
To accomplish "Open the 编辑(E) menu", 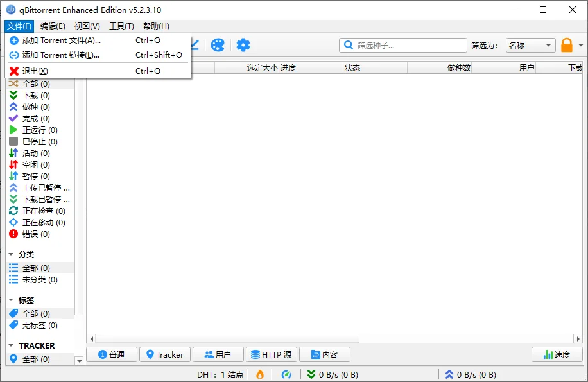I will click(x=53, y=26).
